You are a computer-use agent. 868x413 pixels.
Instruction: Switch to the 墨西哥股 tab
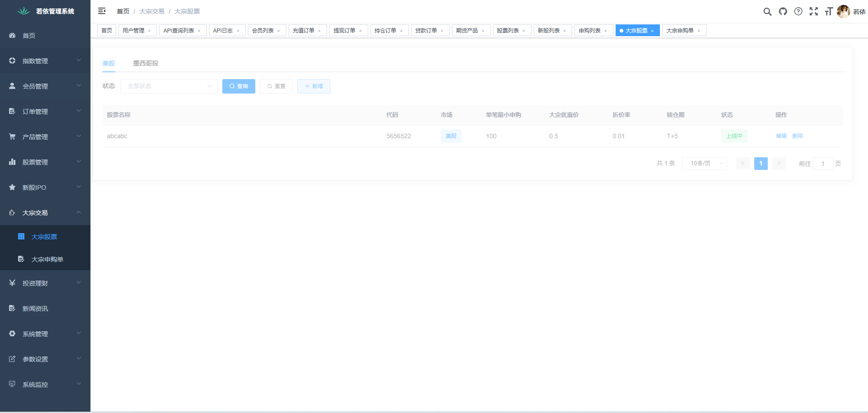point(146,63)
